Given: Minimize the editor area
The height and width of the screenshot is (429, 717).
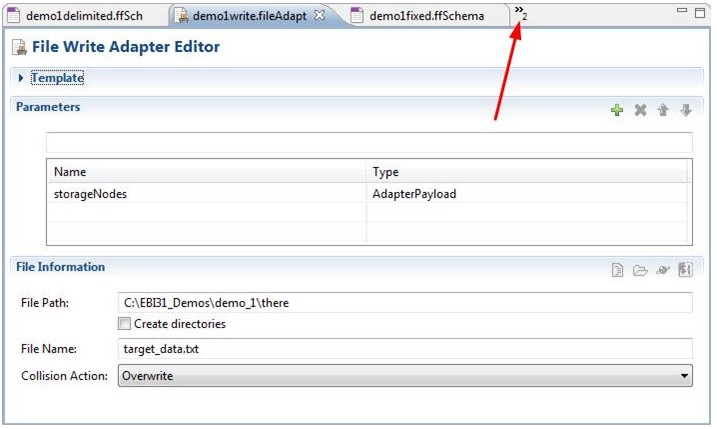Looking at the screenshot, I should (682, 11).
